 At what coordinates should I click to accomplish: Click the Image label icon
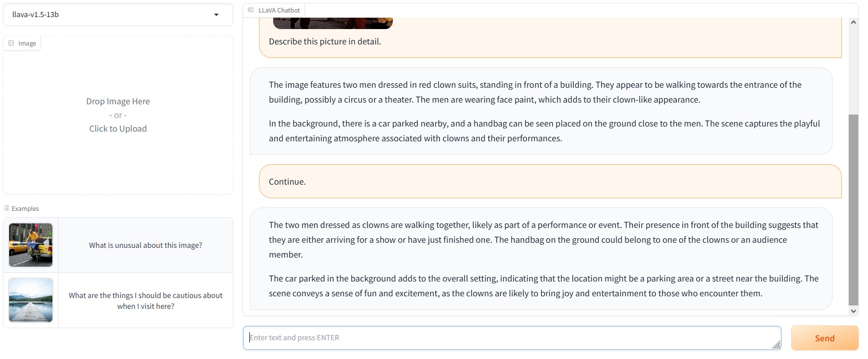(11, 43)
